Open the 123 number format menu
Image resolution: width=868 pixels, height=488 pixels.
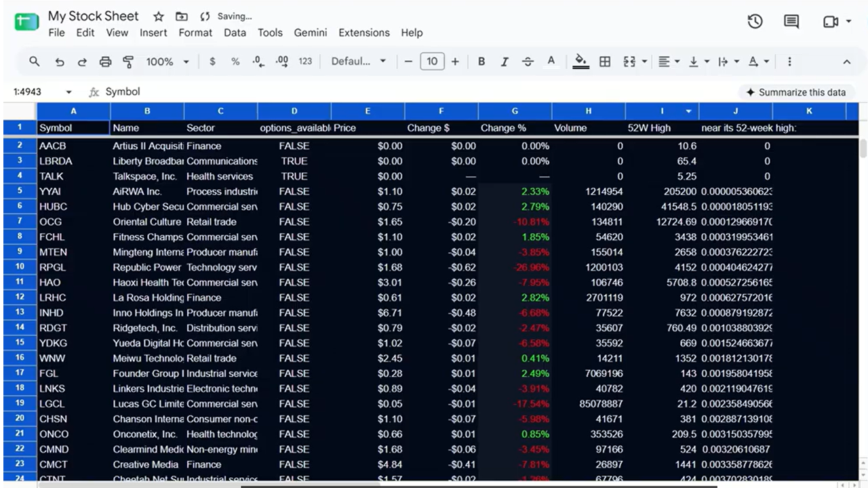pos(306,62)
